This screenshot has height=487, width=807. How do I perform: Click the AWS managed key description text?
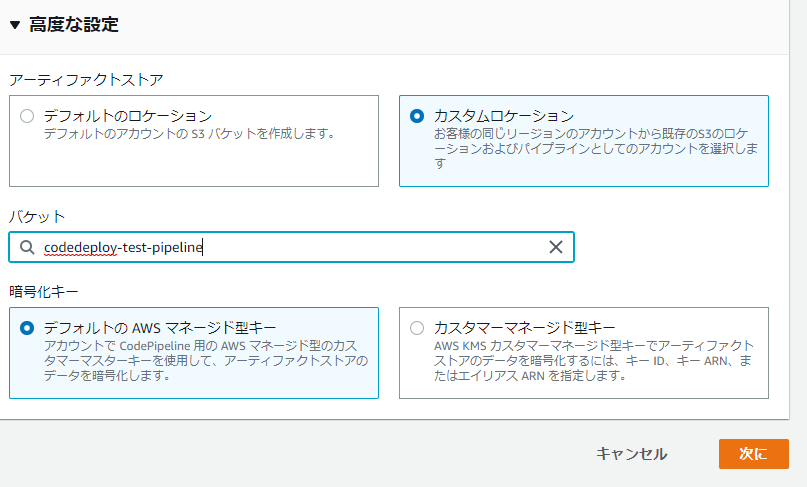[x=205, y=360]
